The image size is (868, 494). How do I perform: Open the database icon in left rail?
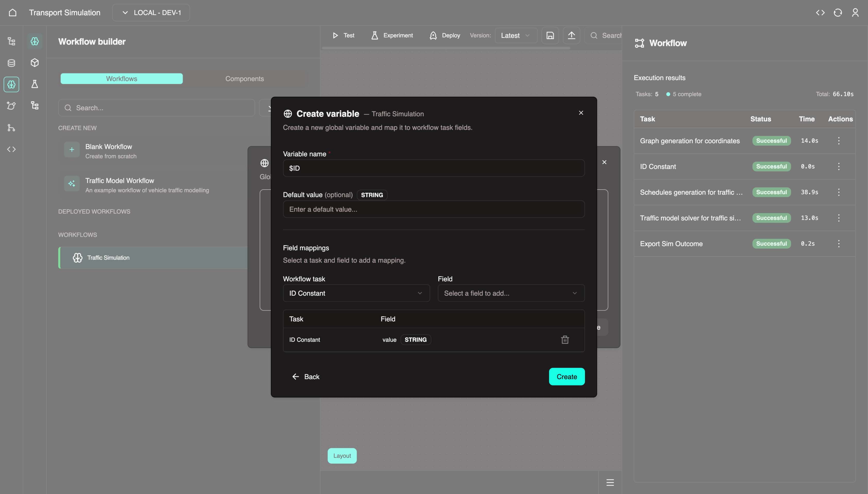(12, 63)
